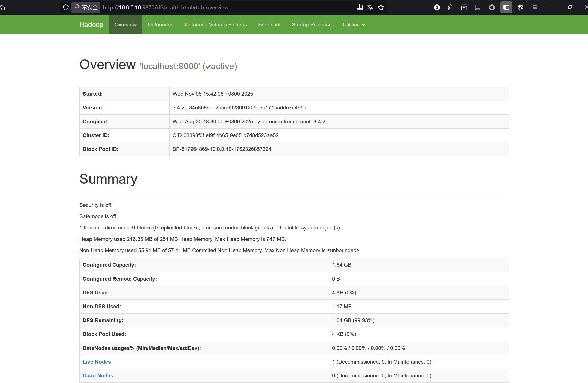Open the browser hamburger menu

click(535, 7)
